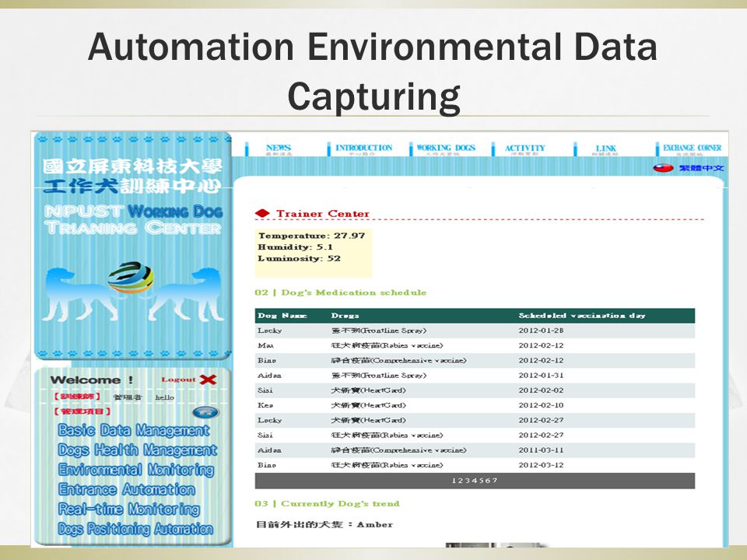Open the ACTIVITY menu item
This screenshot has height=560, width=747.
point(524,148)
